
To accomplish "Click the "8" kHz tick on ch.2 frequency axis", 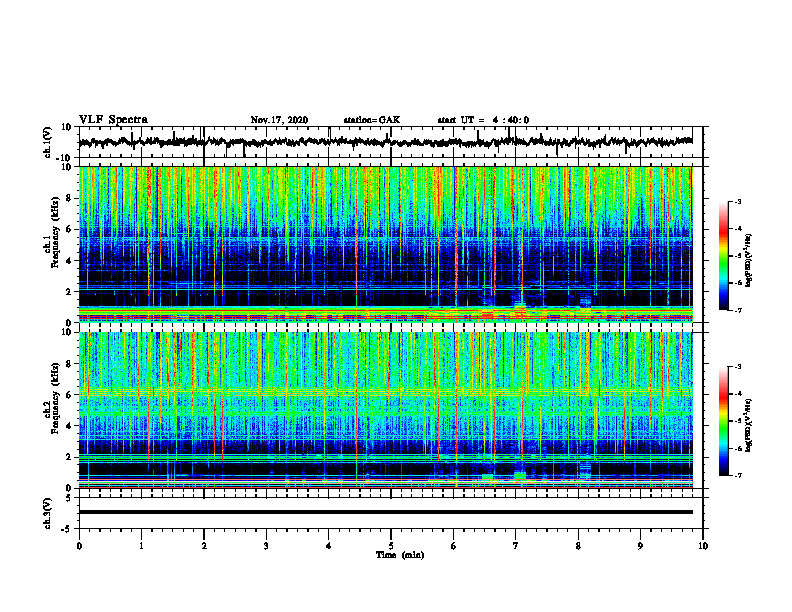I will (69, 364).
